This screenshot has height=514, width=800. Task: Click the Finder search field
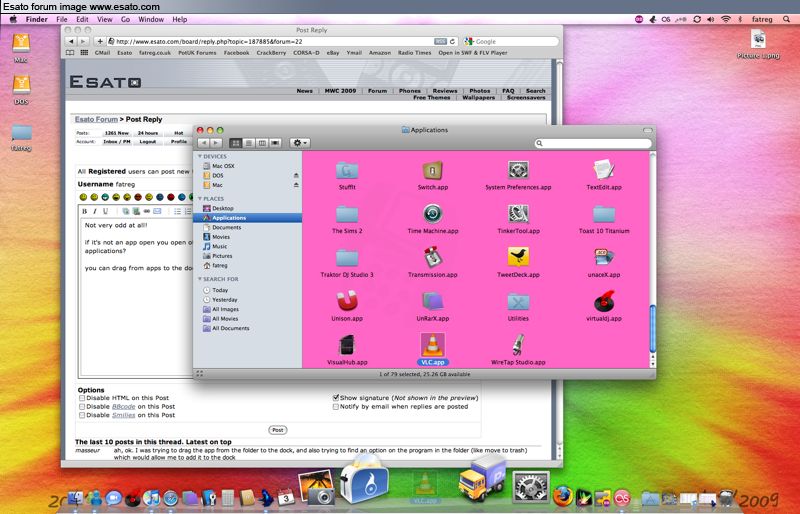(x=593, y=143)
